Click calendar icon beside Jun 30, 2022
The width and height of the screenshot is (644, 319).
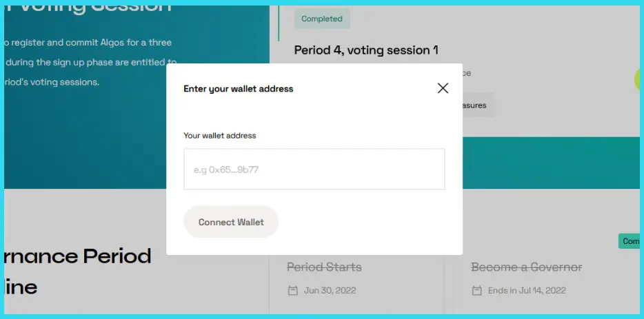pyautogui.click(x=292, y=291)
